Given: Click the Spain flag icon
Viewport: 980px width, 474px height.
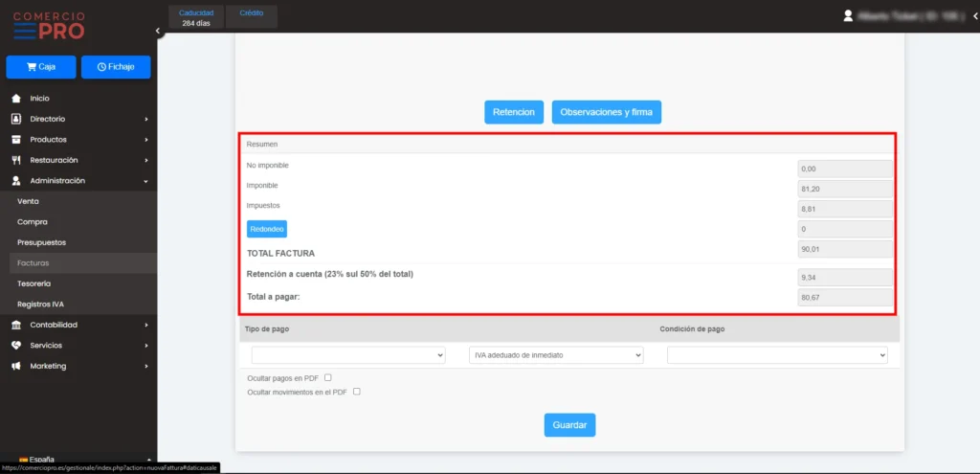Looking at the screenshot, I should [x=24, y=459].
